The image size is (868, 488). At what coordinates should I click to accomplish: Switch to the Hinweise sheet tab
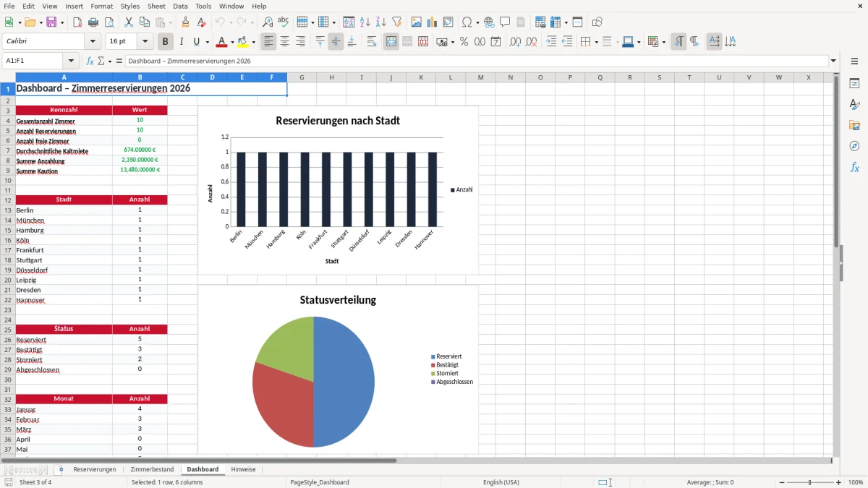click(x=243, y=469)
